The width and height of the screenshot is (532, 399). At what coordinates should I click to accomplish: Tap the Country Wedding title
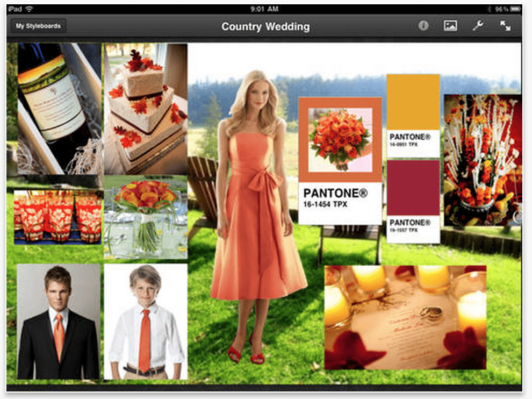point(265,26)
